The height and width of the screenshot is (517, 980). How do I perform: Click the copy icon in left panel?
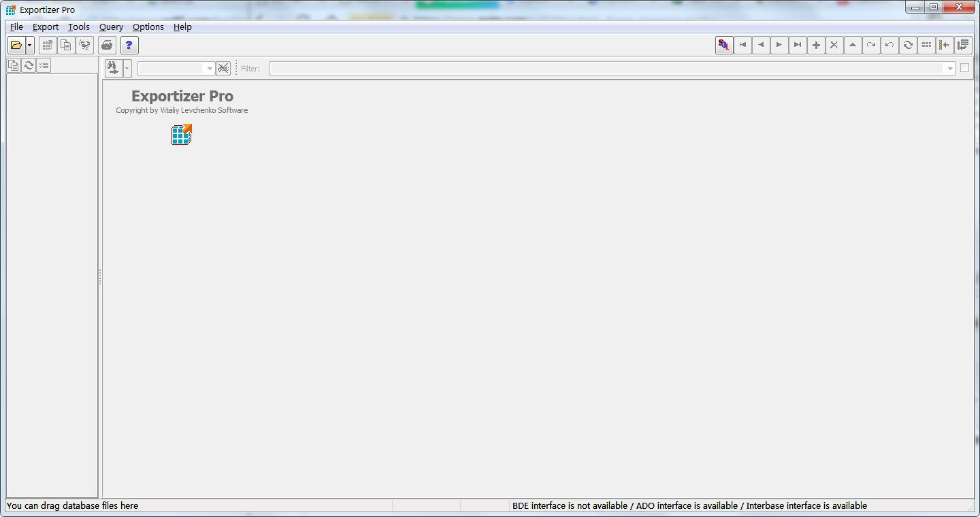(14, 65)
